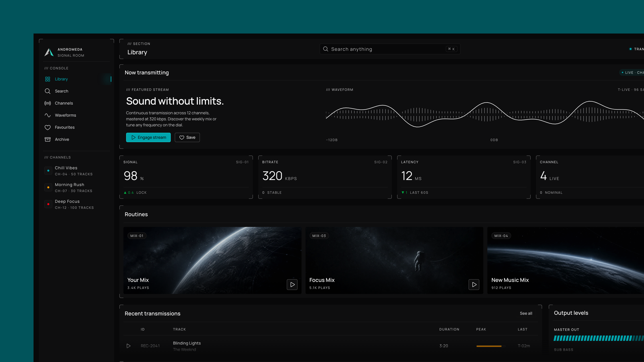
Task: Click the Engage stream button
Action: pos(148,137)
